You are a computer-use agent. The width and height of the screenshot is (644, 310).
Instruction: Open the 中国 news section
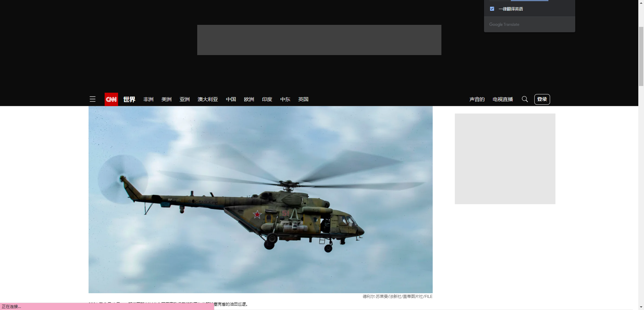tap(230, 99)
